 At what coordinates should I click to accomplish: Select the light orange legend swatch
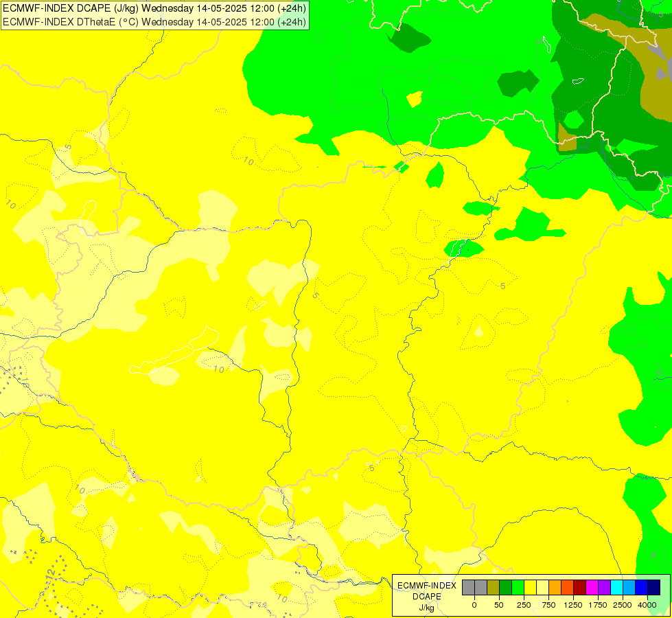[555, 588]
